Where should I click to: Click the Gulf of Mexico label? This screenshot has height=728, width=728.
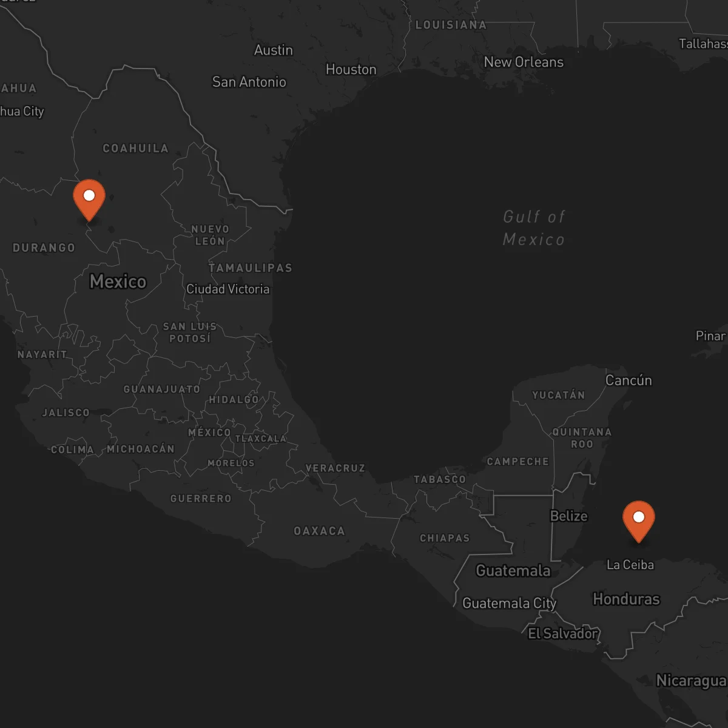pos(534,228)
